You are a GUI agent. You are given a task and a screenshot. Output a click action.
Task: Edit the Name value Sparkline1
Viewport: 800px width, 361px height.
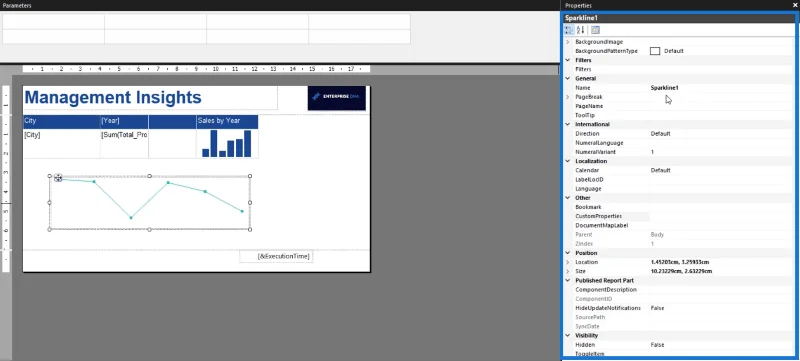coord(664,88)
